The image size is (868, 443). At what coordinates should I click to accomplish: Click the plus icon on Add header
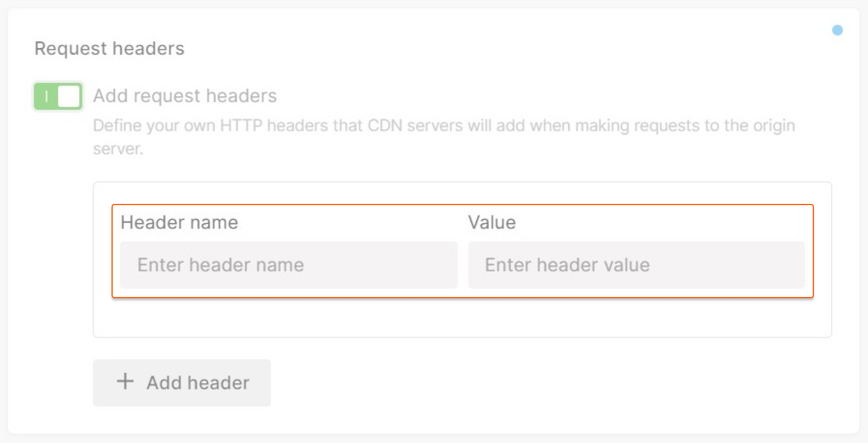point(125,382)
